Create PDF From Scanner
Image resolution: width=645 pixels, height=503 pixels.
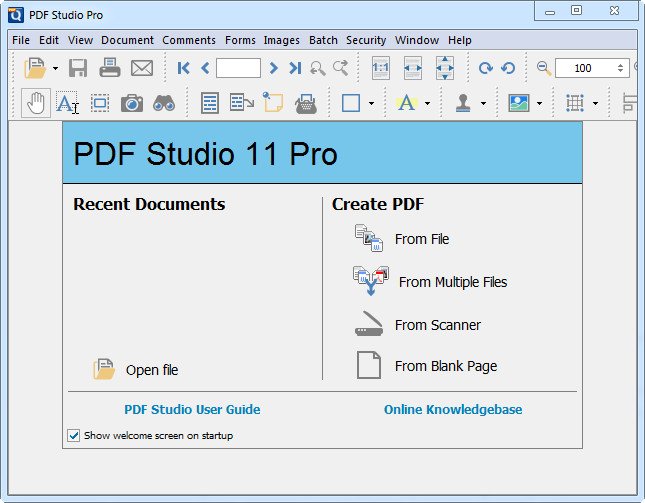[417, 325]
